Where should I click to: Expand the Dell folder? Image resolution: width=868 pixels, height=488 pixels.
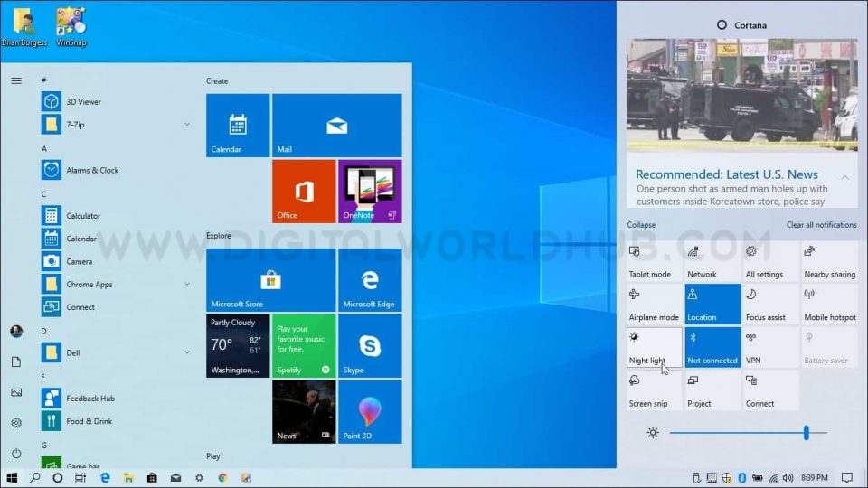(187, 352)
